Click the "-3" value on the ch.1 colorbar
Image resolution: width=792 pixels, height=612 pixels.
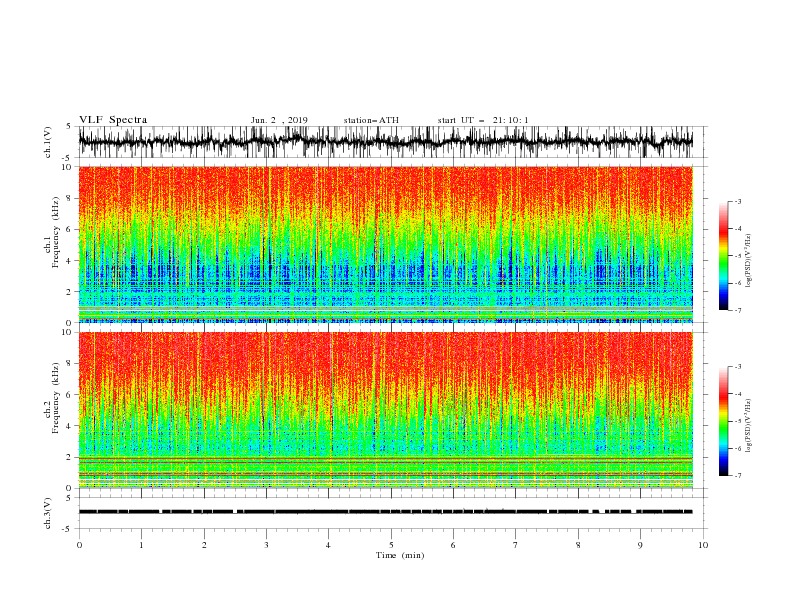pos(738,201)
